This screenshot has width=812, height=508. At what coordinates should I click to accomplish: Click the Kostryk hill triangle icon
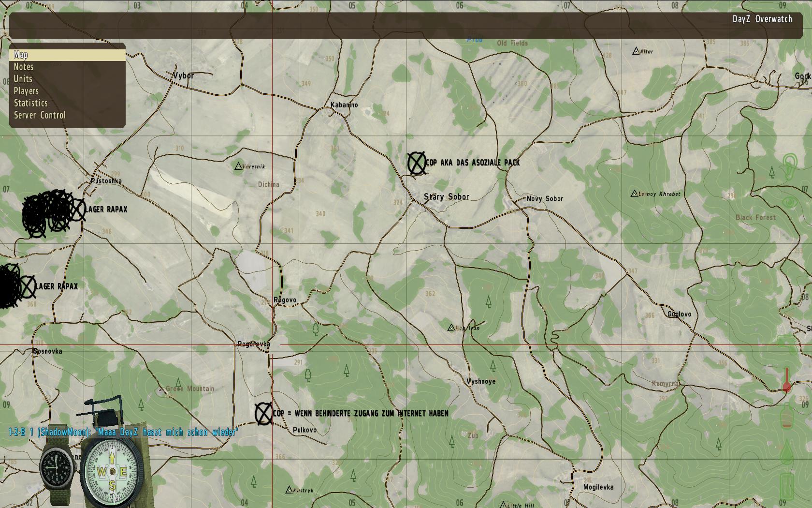(x=289, y=490)
